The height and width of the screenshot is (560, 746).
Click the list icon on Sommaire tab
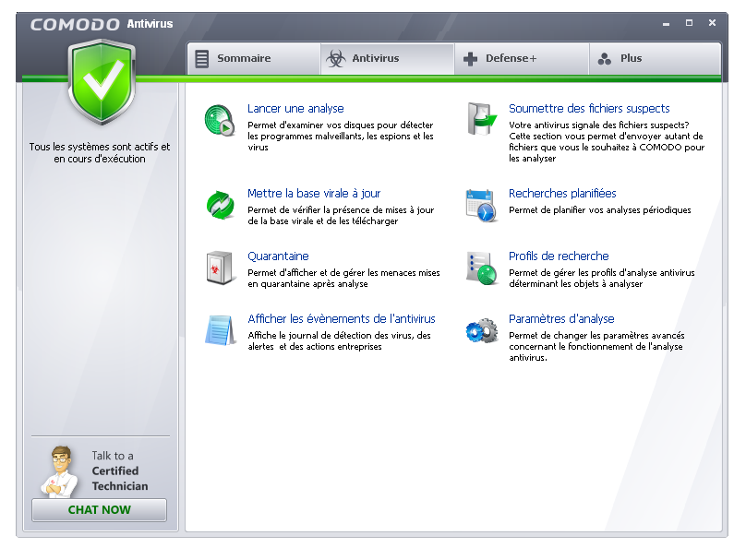[201, 59]
